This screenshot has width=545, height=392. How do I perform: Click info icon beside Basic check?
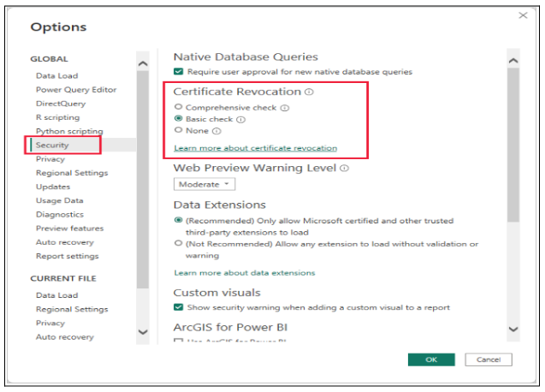coord(240,120)
